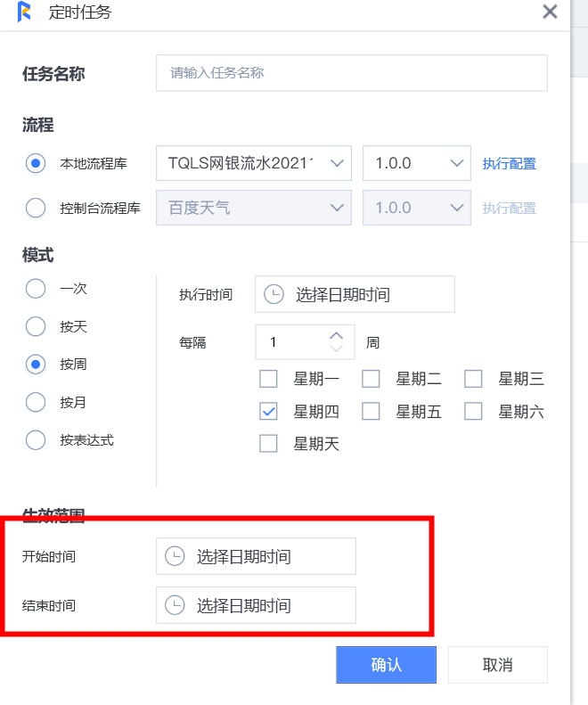Select the 控制台流程库 radio button
This screenshot has width=588, height=705.
36,208
